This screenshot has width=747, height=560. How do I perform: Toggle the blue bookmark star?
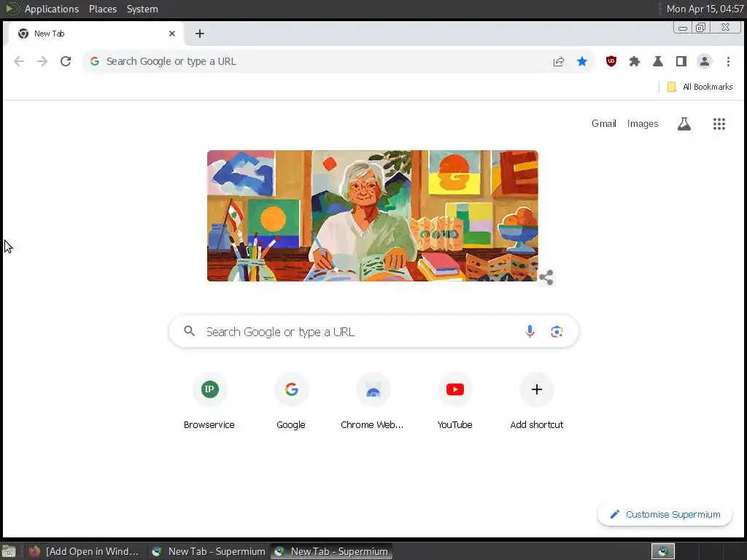point(582,61)
